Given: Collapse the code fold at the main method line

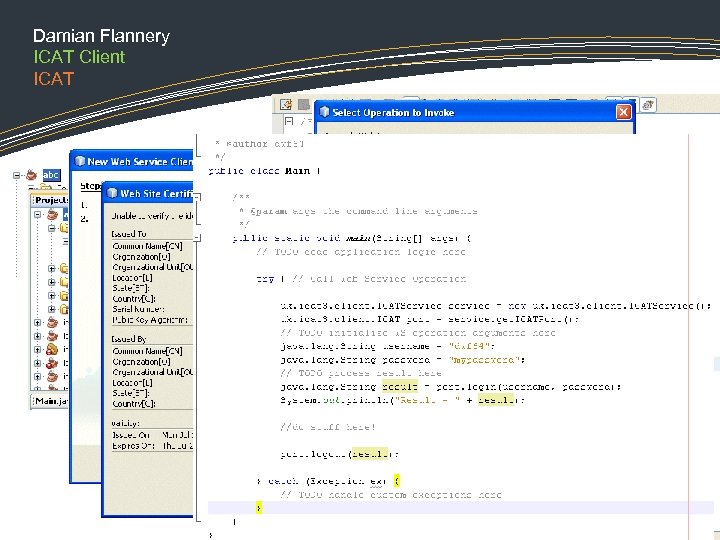Looking at the screenshot, I should 197,237.
